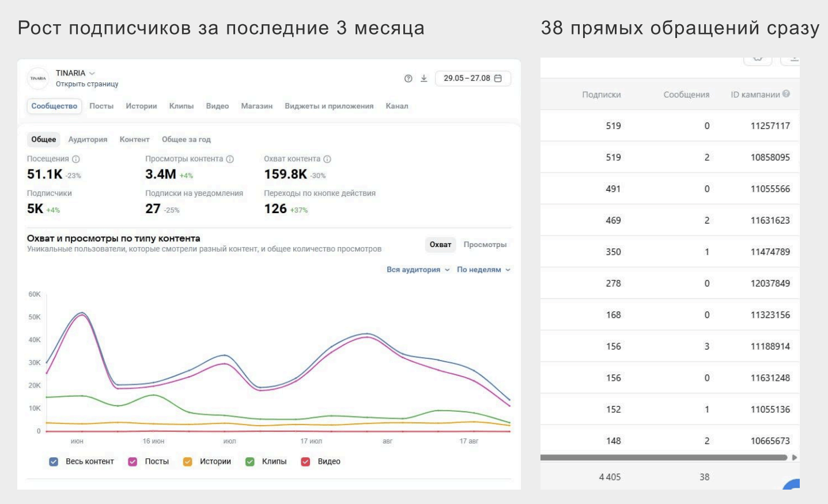Open the По неделям period dropdown

click(x=484, y=270)
